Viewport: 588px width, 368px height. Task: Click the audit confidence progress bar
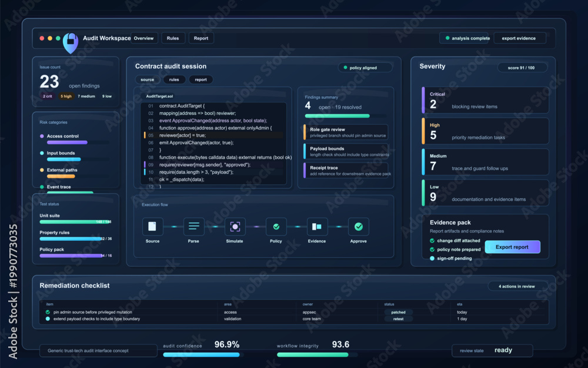click(x=203, y=355)
